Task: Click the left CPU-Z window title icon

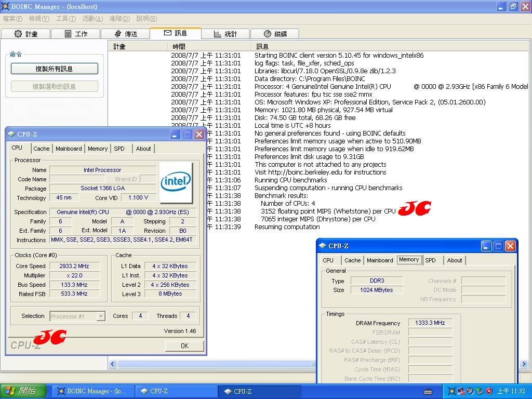Action: click(11, 135)
